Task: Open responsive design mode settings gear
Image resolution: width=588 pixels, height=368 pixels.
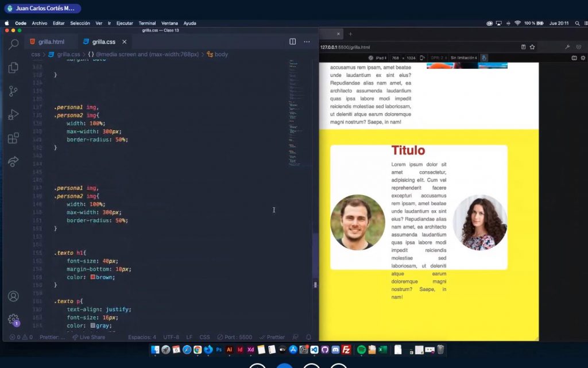Action: [583, 58]
